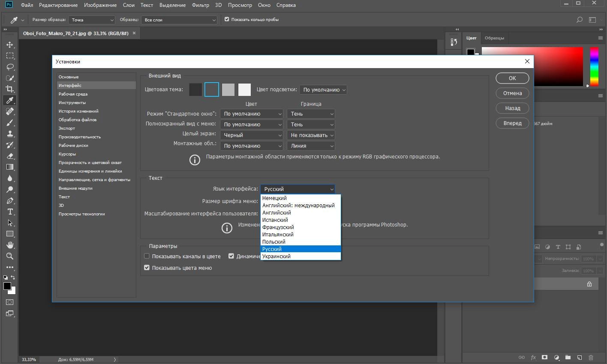607x364 pixels.
Task: Select the Blur tool
Action: (9, 178)
